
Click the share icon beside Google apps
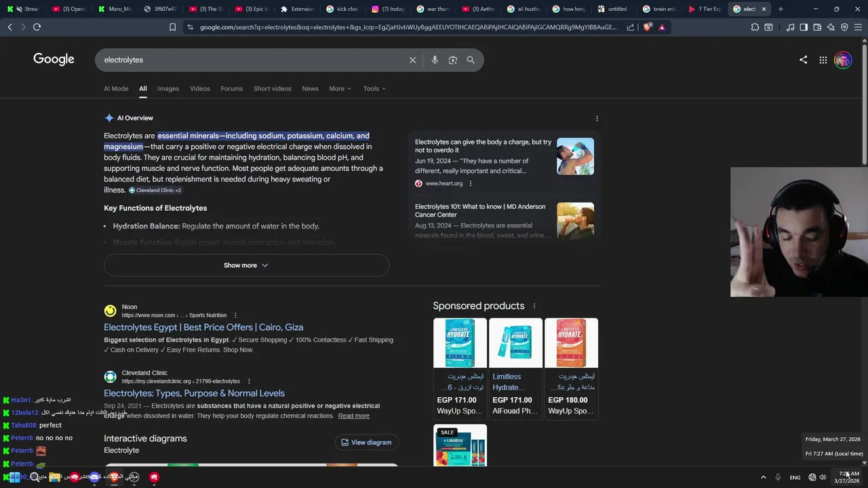pos(803,60)
